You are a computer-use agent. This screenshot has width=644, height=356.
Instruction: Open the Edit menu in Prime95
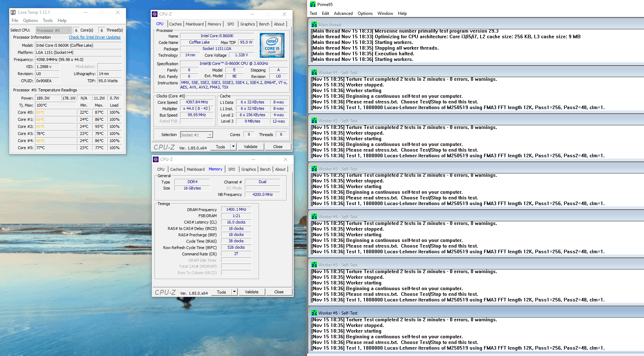(326, 13)
